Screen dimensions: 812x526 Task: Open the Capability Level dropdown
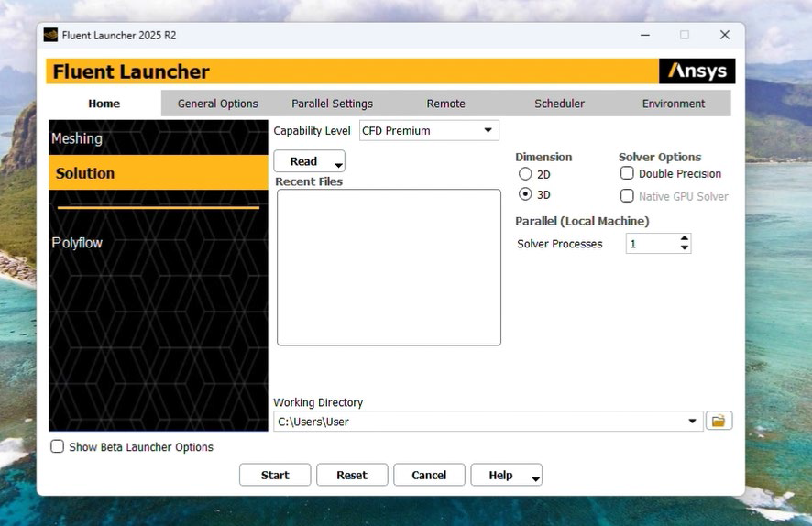[x=488, y=131]
